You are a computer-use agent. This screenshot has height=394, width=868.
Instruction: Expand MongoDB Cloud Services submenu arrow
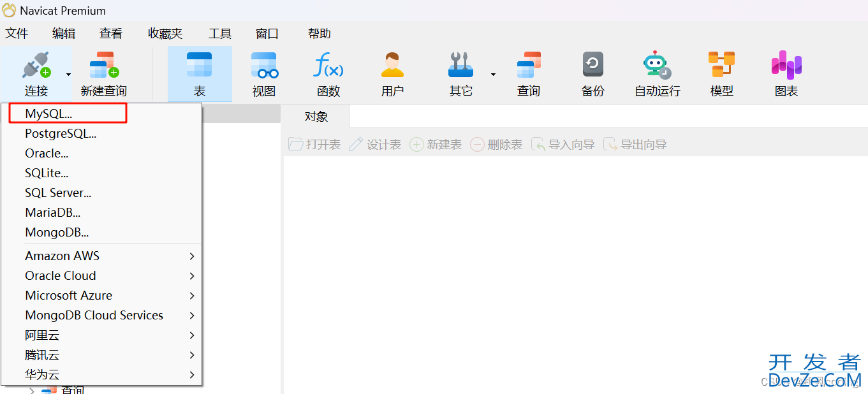(192, 316)
